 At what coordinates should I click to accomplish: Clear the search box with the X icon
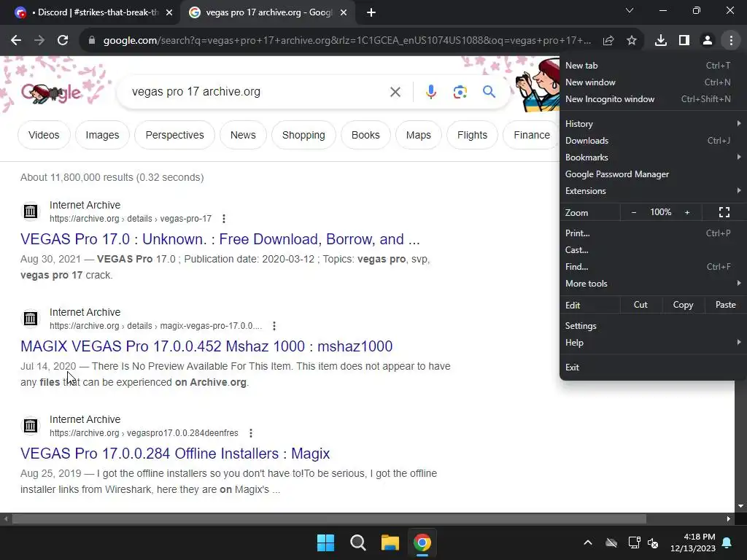395,92
